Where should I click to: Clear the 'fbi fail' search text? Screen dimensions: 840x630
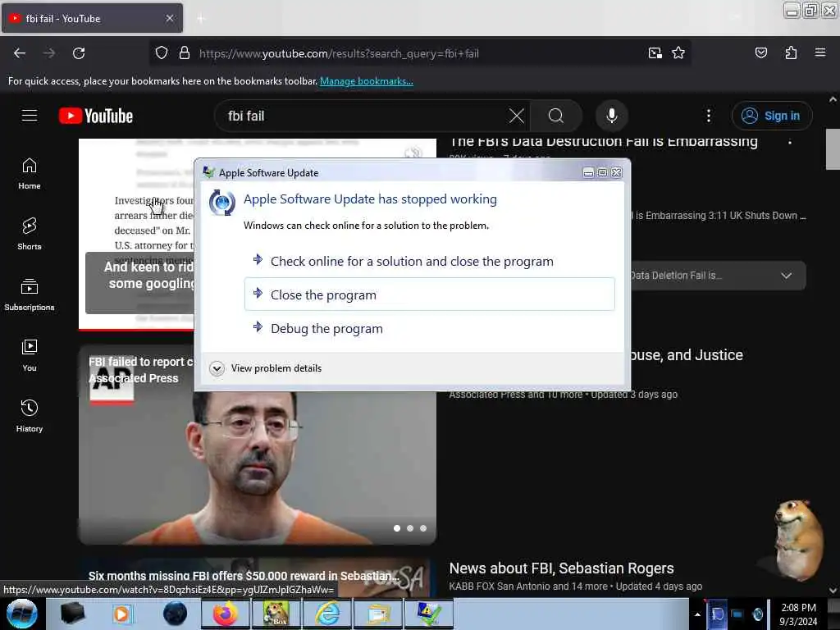[x=517, y=116]
